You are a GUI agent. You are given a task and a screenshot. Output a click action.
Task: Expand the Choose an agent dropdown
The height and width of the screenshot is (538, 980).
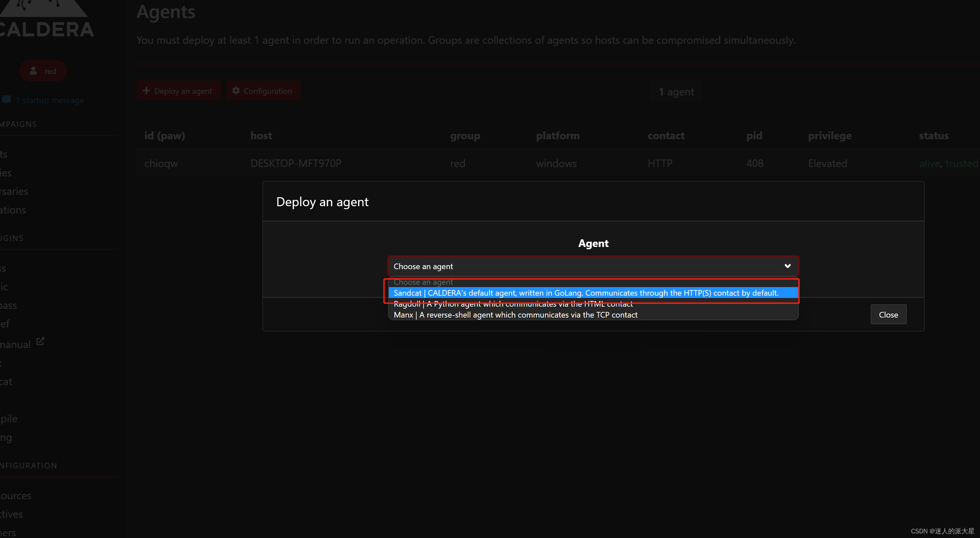592,266
